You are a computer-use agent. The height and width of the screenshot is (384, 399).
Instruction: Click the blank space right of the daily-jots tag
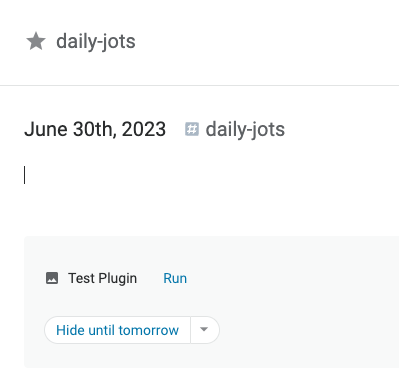pos(342,129)
